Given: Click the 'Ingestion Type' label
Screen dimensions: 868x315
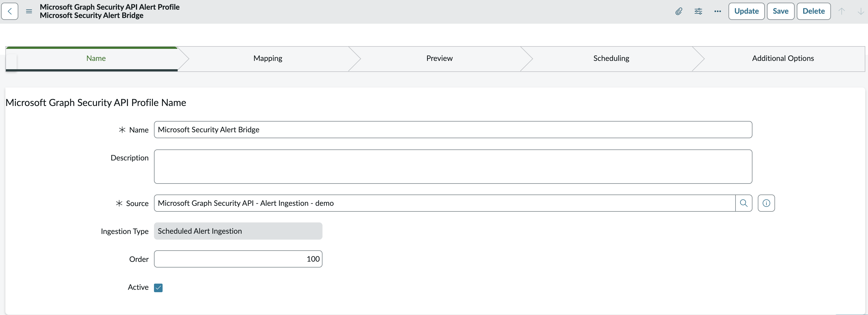Looking at the screenshot, I should coord(125,231).
